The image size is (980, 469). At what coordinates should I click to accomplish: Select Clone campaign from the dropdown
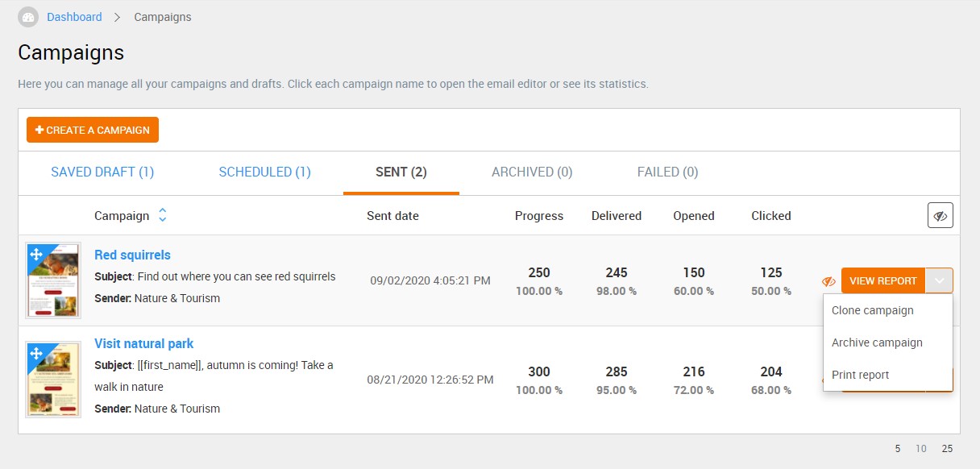coord(872,310)
